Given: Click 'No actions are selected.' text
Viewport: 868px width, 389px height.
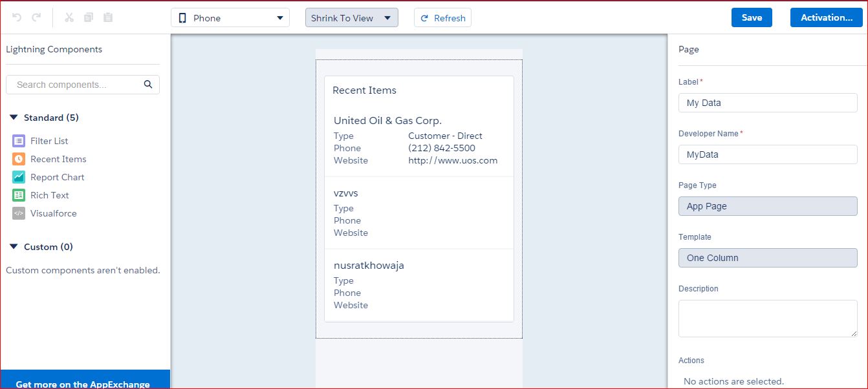Looking at the screenshot, I should 733,381.
